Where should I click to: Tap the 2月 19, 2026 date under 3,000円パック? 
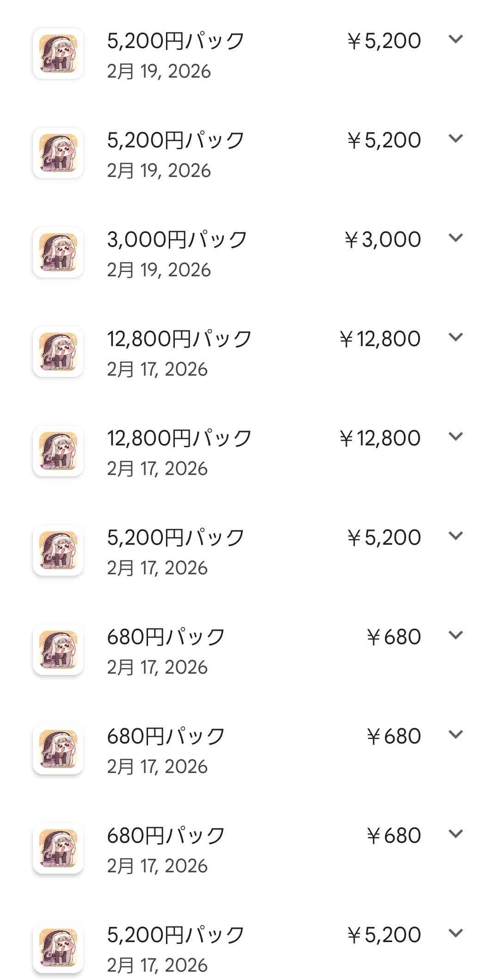tap(159, 270)
